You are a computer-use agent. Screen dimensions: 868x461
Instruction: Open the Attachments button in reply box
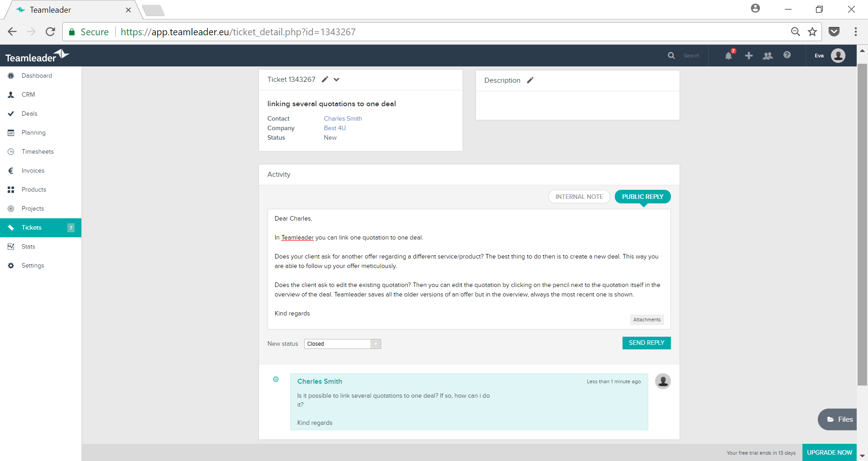coord(647,320)
